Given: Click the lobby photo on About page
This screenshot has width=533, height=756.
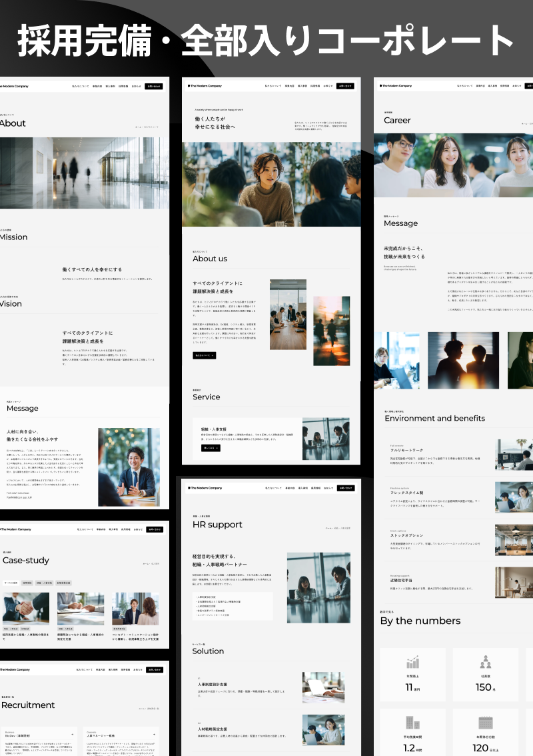Looking at the screenshot, I should [85, 173].
